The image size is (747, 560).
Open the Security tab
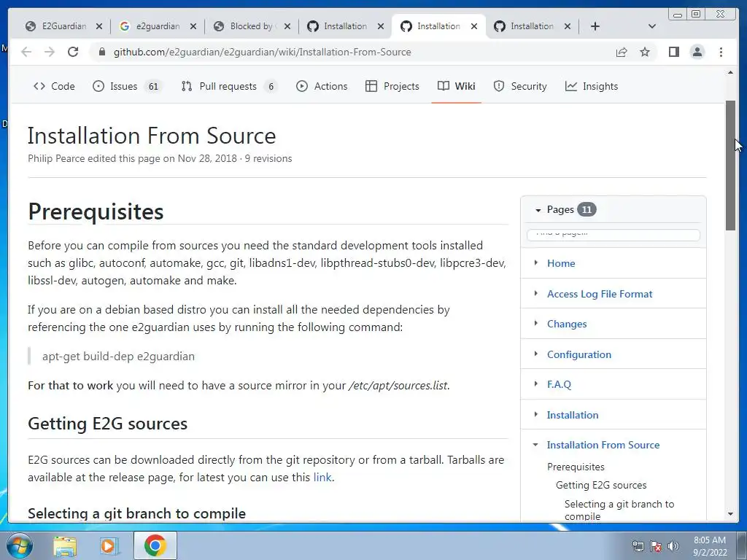[x=520, y=86]
